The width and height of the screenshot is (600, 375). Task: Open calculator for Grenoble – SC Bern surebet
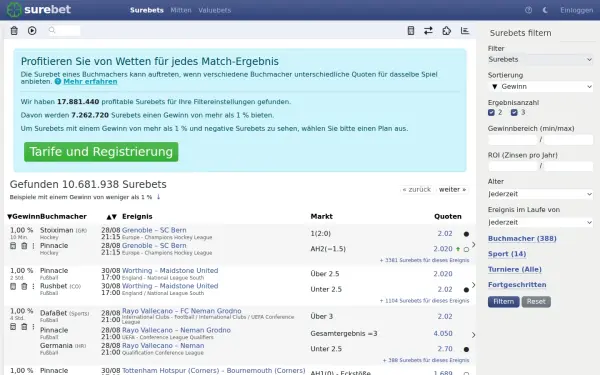pyautogui.click(x=13, y=246)
